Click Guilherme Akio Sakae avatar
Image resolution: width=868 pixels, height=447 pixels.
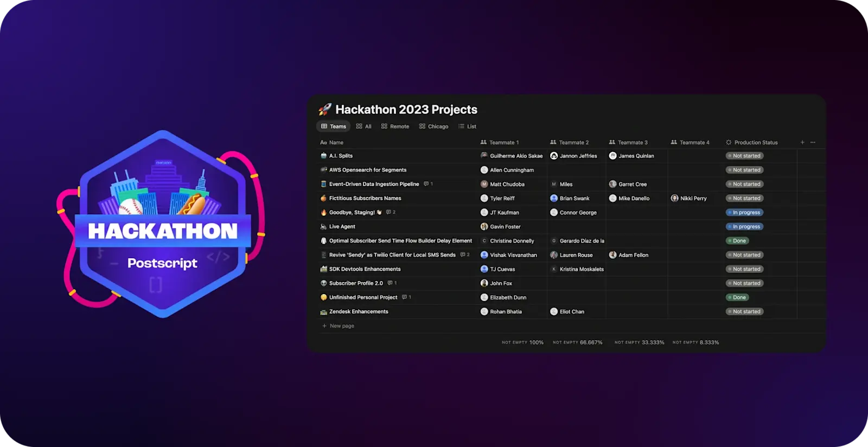(x=484, y=156)
